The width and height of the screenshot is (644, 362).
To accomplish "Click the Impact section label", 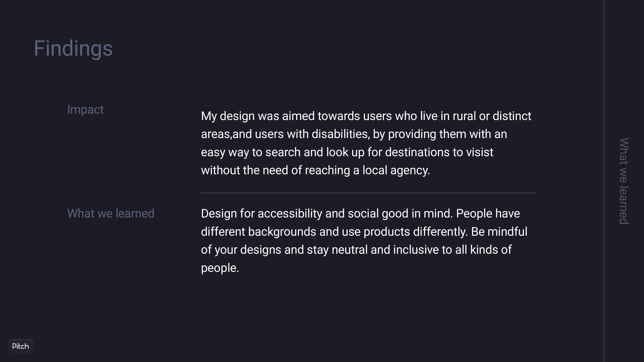I will click(85, 110).
